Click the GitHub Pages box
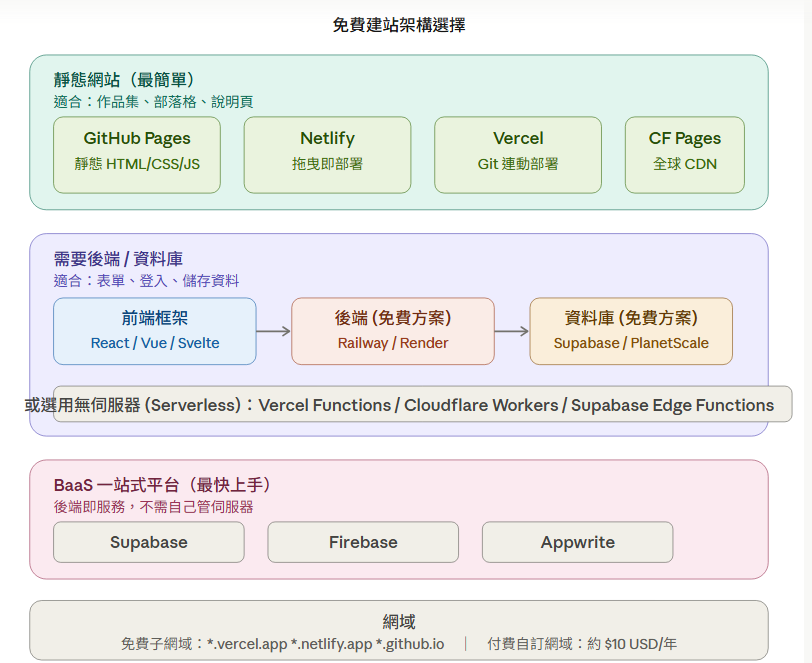Image resolution: width=812 pixels, height=663 pixels. (x=137, y=155)
